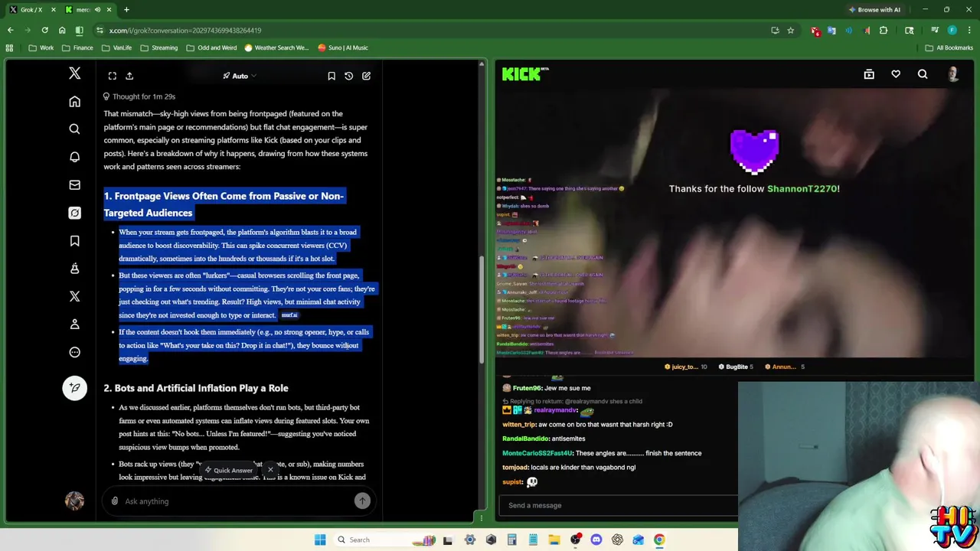Click the compose post button in sidebar
Viewport: 980px width, 551px height.
pos(74,387)
